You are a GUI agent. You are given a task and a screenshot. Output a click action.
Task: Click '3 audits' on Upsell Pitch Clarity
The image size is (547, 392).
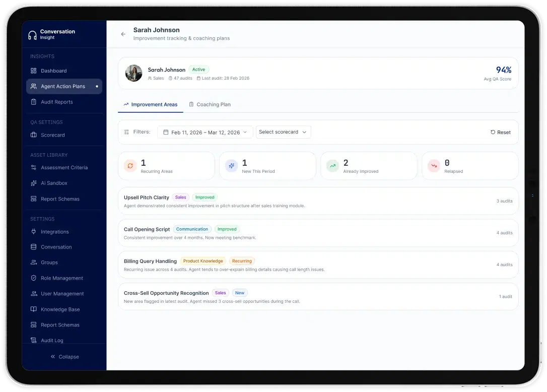pyautogui.click(x=505, y=201)
